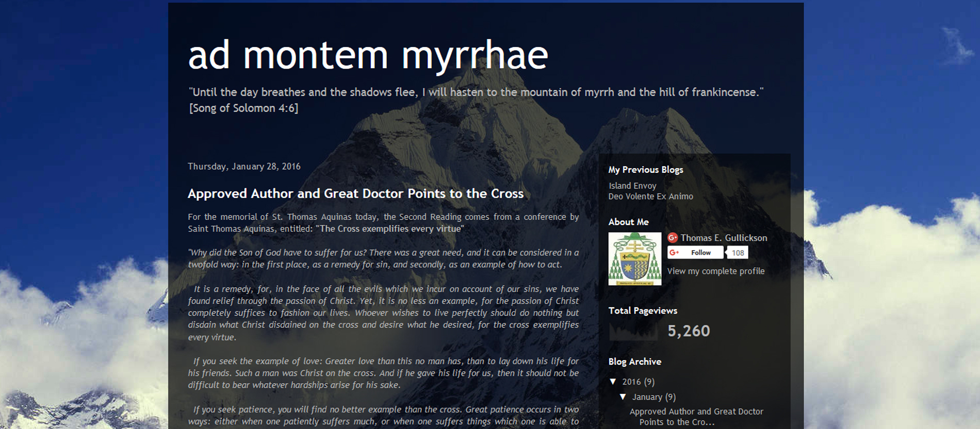Screen dimensions: 980x429
Task: Collapse the 2016 archive triangle
Action: [x=613, y=382]
